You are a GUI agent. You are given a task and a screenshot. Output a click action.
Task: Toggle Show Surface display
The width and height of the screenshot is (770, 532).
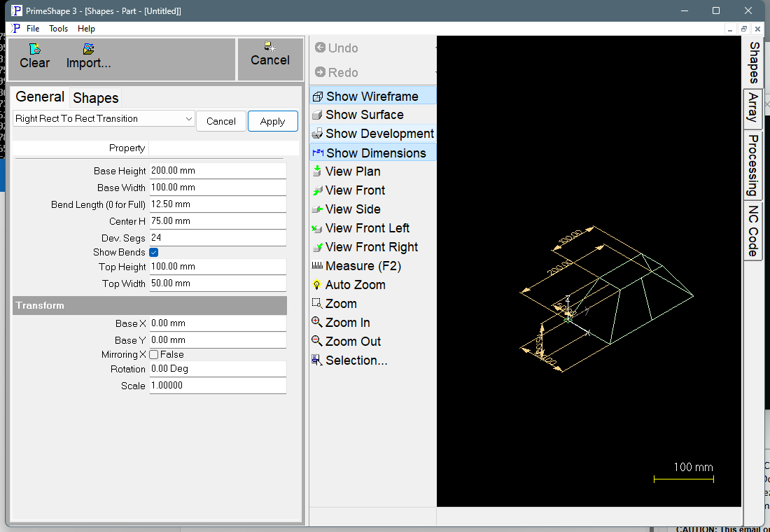(x=372, y=115)
